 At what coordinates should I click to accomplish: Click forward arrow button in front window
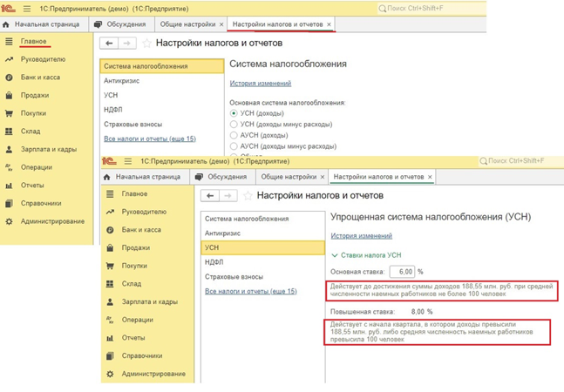[x=228, y=196]
